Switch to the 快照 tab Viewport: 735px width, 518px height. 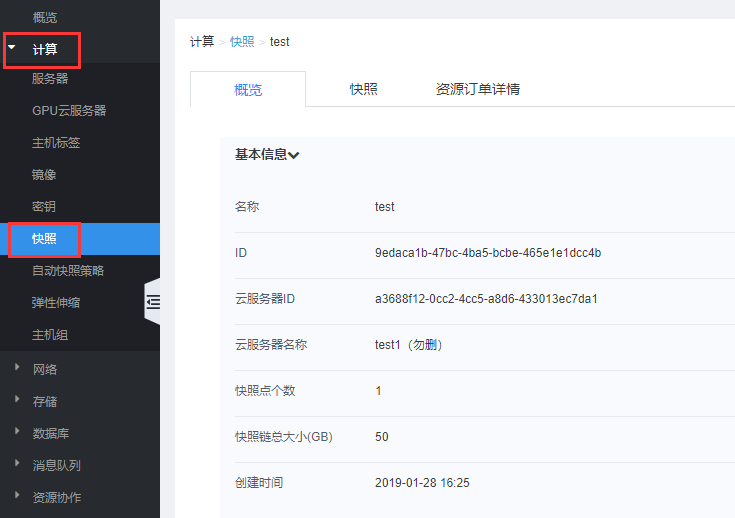click(x=363, y=89)
